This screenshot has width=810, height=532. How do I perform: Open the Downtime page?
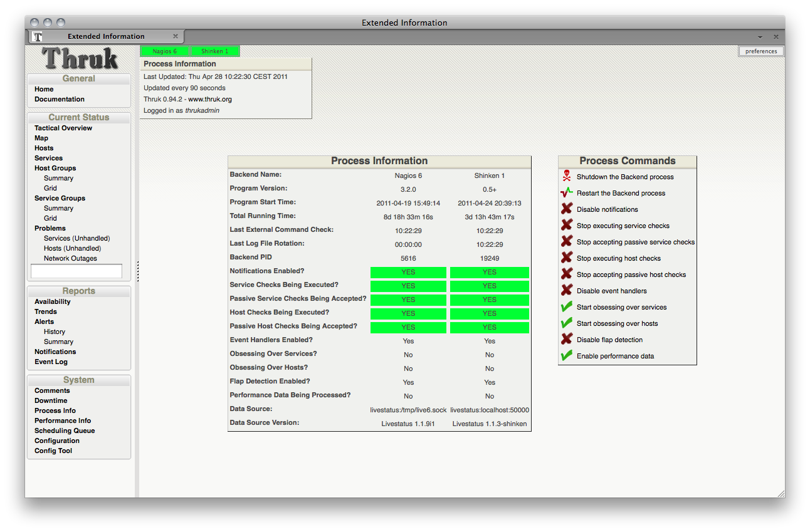[51, 400]
